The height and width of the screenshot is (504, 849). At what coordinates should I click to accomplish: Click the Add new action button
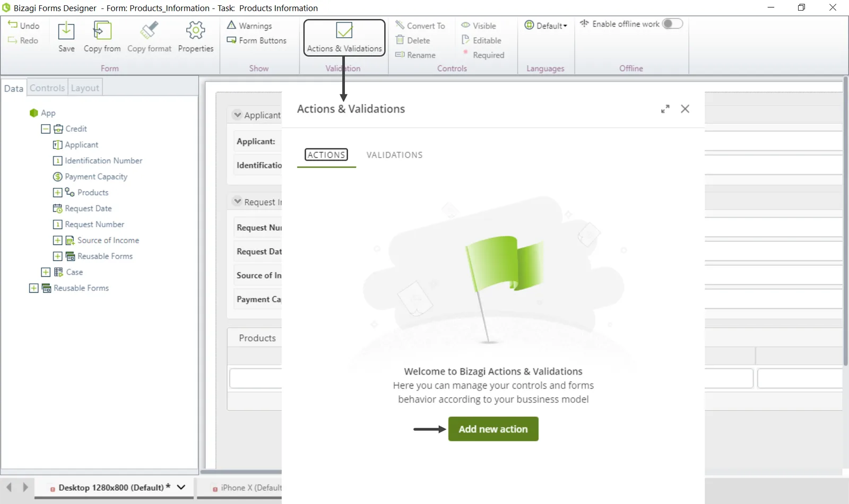493,429
